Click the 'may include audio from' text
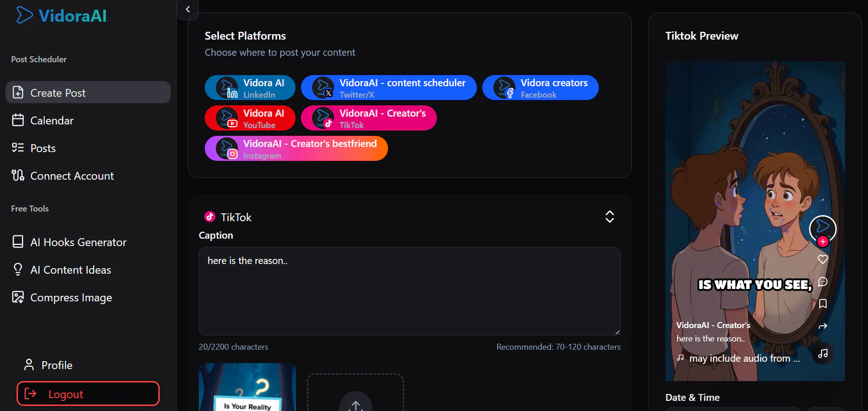The image size is (868, 411). click(745, 358)
